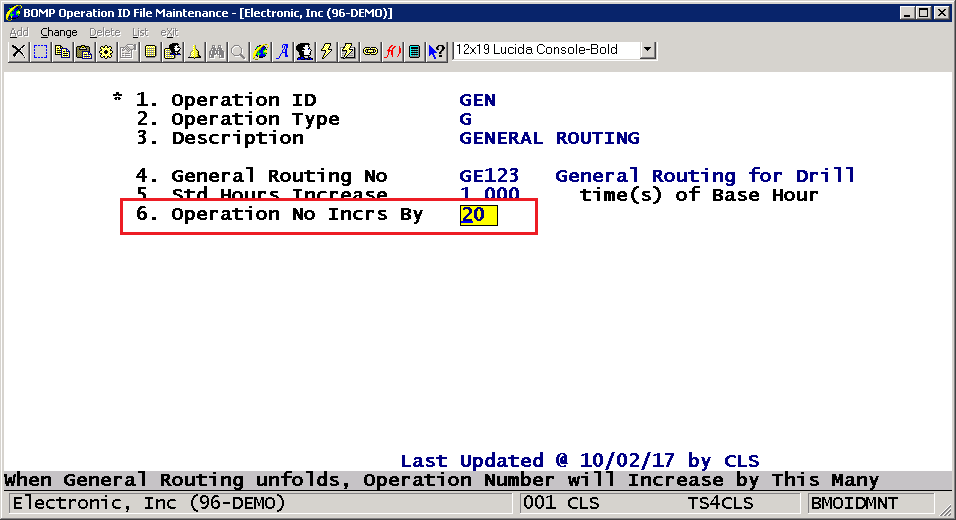The width and height of the screenshot is (956, 520).
Task: Click the status bar 'TS4CLS' entry
Action: pos(720,504)
